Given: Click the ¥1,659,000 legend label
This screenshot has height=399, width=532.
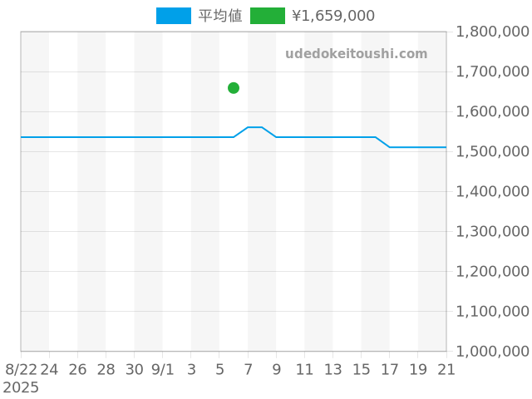Looking at the screenshot, I should tap(332, 16).
